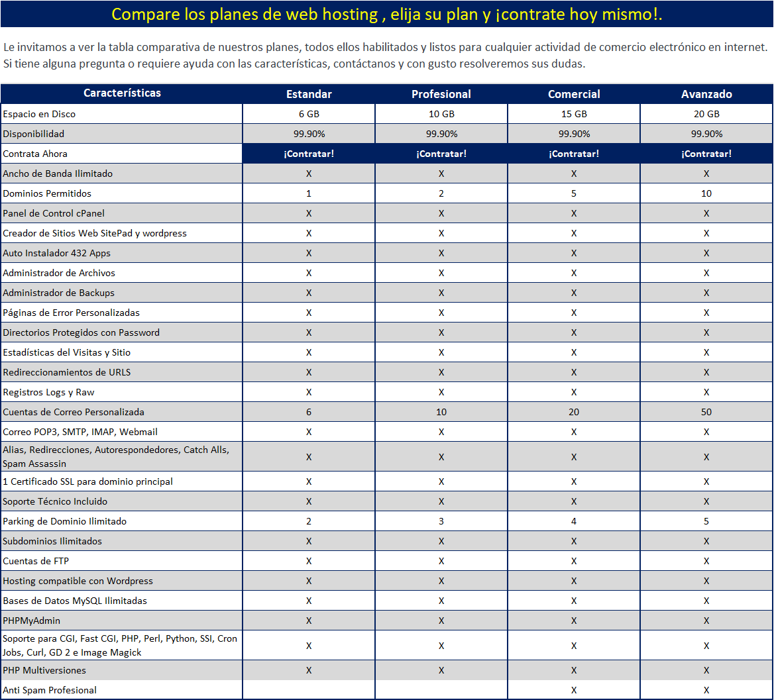
Task: Click the Avanzado column header
Action: (x=706, y=94)
